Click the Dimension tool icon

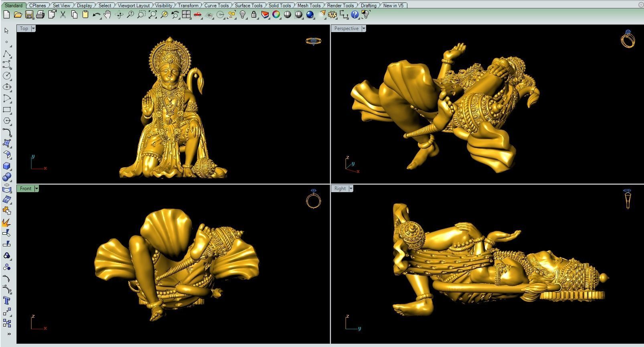click(x=344, y=14)
